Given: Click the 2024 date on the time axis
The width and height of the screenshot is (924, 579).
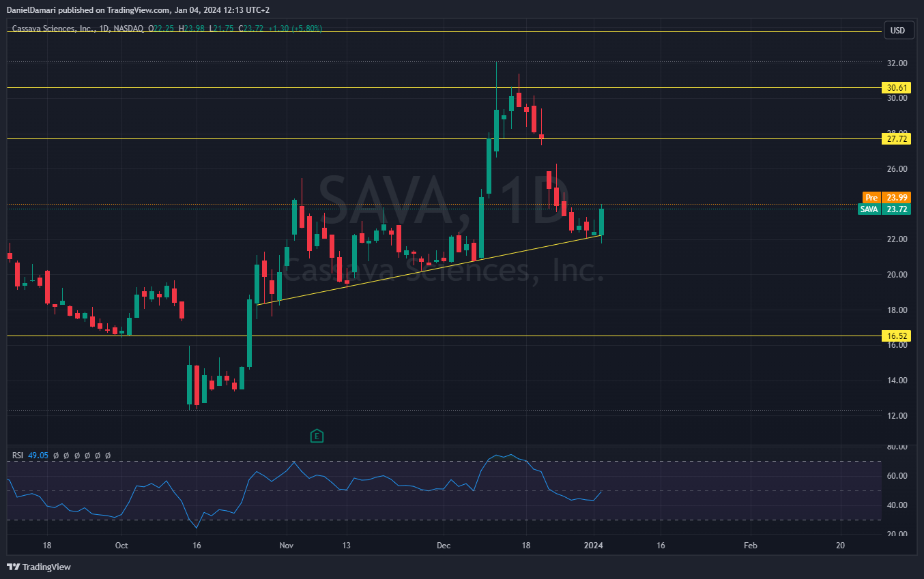Looking at the screenshot, I should click(x=594, y=546).
